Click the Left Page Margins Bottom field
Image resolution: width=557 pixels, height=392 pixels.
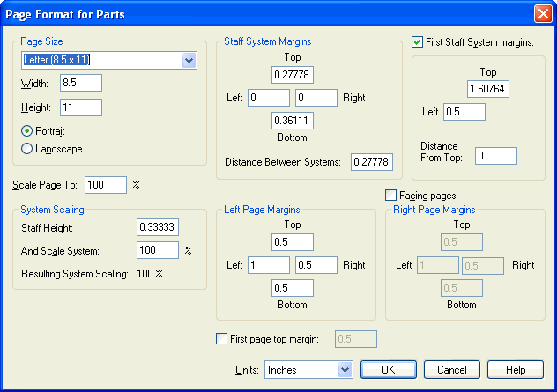tap(293, 287)
